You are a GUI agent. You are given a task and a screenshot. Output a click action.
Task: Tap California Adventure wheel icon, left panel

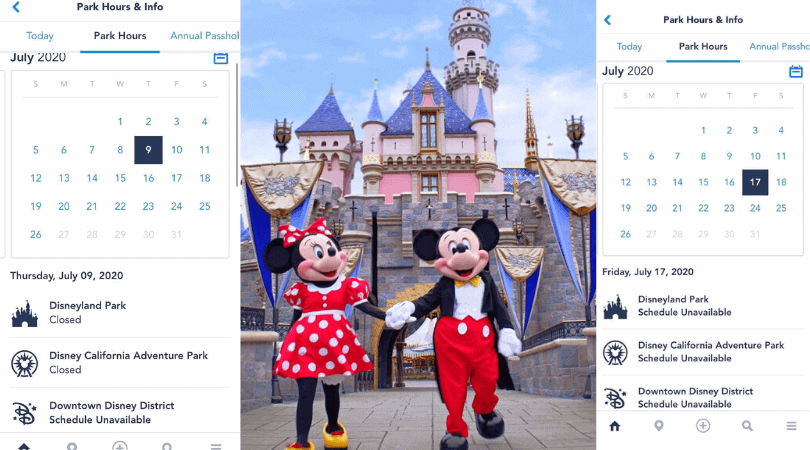pos(25,363)
